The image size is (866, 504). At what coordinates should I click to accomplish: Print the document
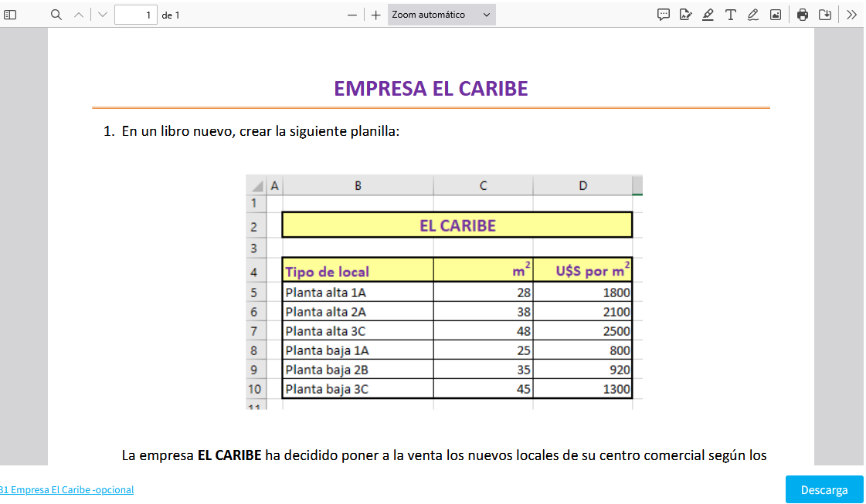803,15
